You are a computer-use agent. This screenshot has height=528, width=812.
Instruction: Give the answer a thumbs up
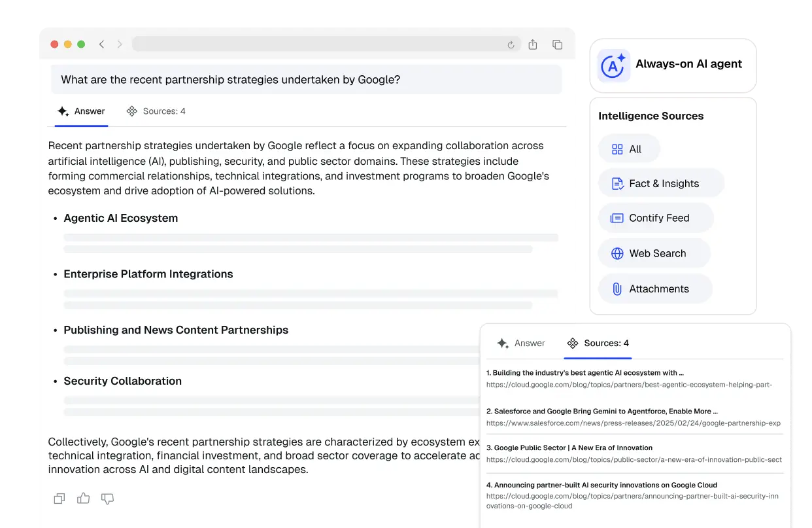coord(84,499)
